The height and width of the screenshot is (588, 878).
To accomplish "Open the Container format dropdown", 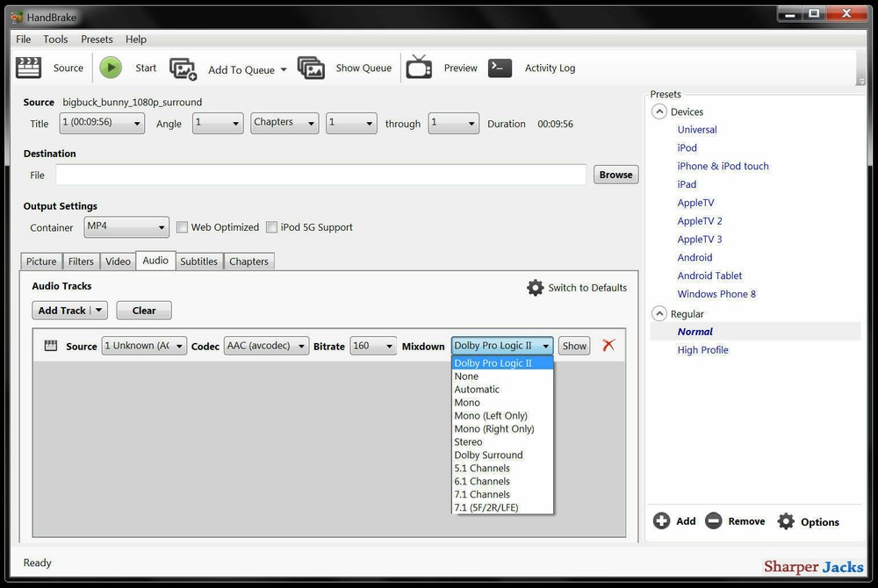I will 126,226.
